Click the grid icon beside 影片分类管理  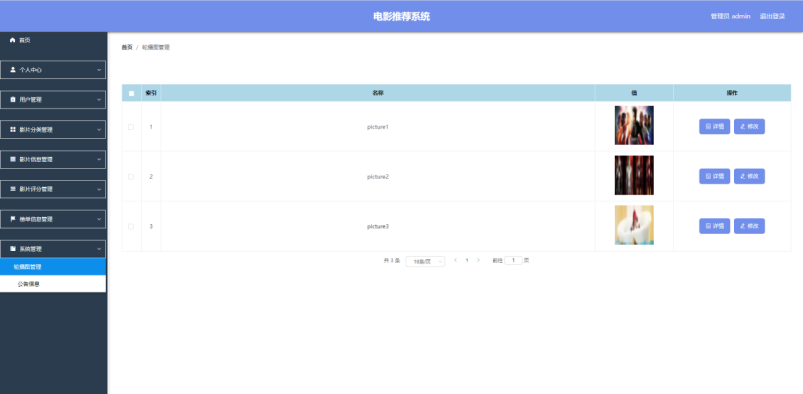pyautogui.click(x=13, y=130)
